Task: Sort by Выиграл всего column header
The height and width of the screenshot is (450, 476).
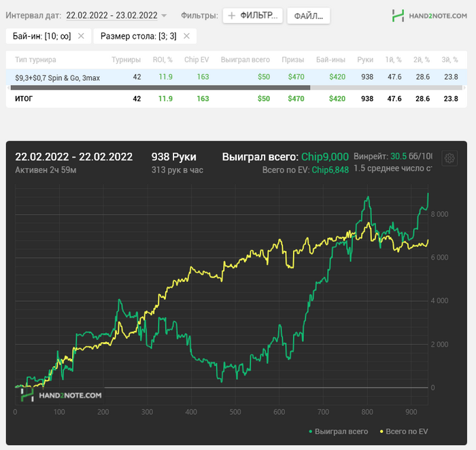Action: click(x=245, y=60)
